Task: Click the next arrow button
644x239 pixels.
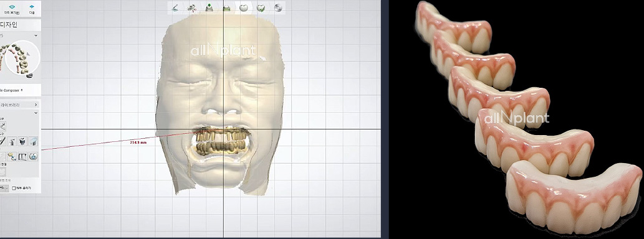Action: tap(32, 9)
